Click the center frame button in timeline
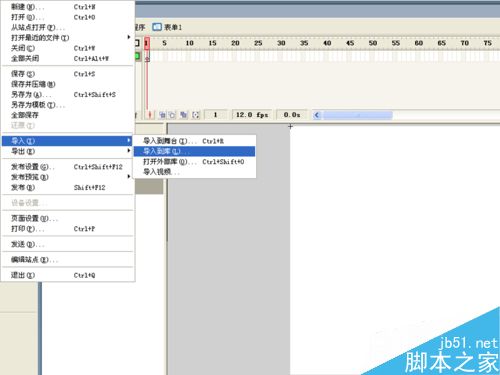This screenshot has width=500, height=375. (x=150, y=115)
